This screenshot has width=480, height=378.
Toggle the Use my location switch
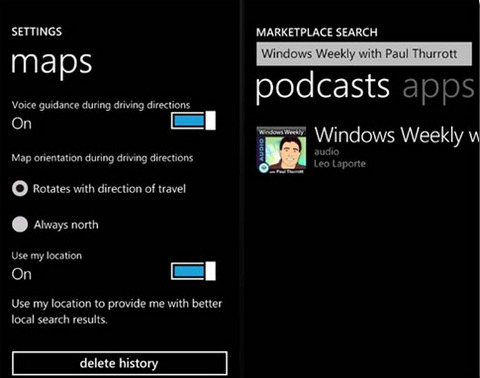[193, 271]
